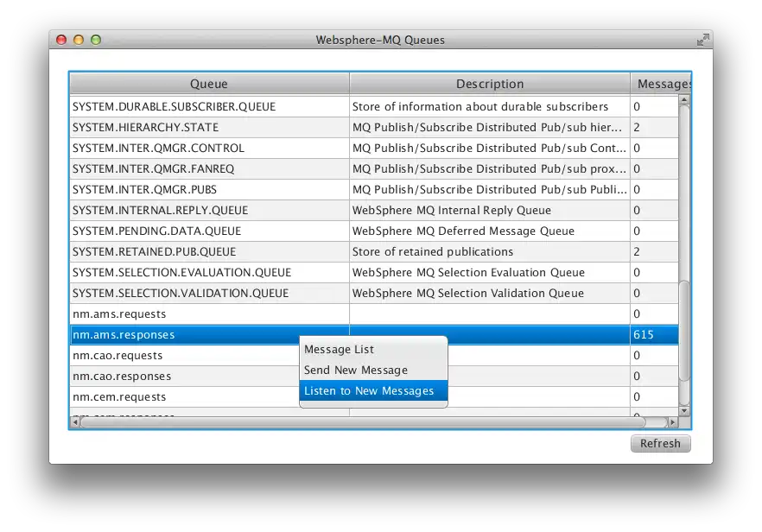Select SYSTEM.RETAINED.PUB.QUEUE row
The height and width of the screenshot is (532, 762).
pyautogui.click(x=374, y=251)
